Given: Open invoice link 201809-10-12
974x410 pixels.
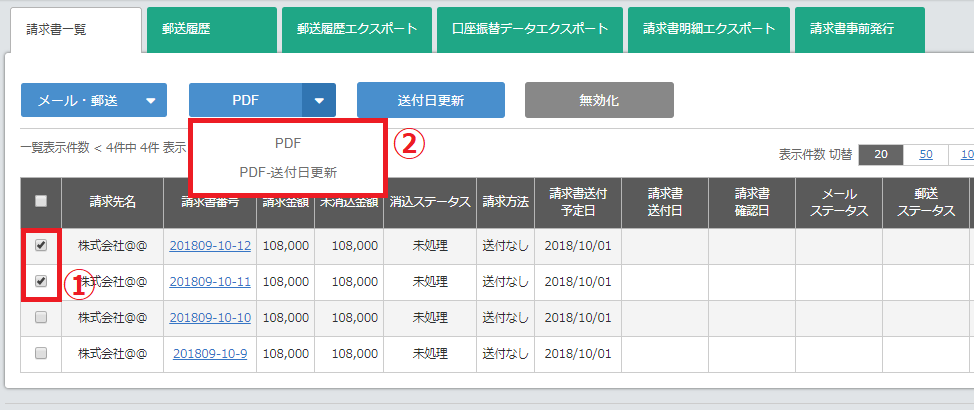Looking at the screenshot, I should (x=210, y=246).
